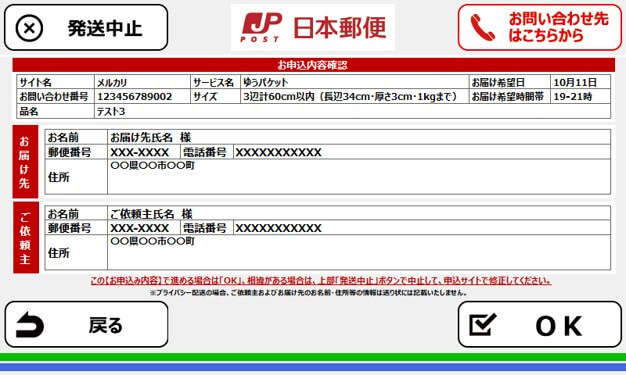Viewport: 626px width, 375px height.
Task: Select the お申込内容確認 header bar
Action: (313, 65)
